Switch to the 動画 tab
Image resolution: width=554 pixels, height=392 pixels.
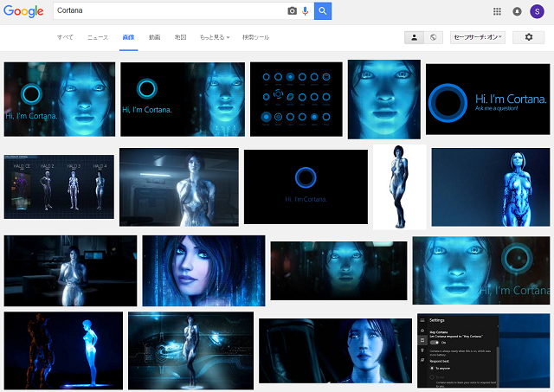click(x=154, y=37)
